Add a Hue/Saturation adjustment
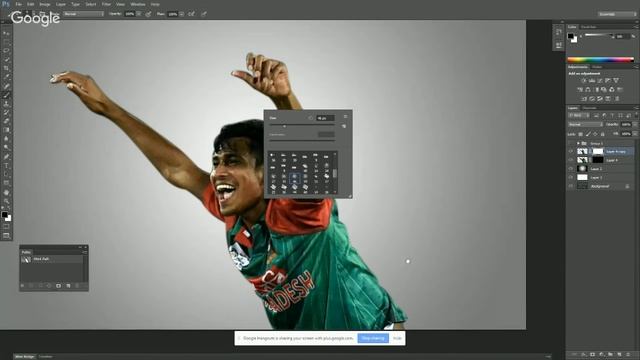Screen dimensions: 640x360 coord(580,89)
